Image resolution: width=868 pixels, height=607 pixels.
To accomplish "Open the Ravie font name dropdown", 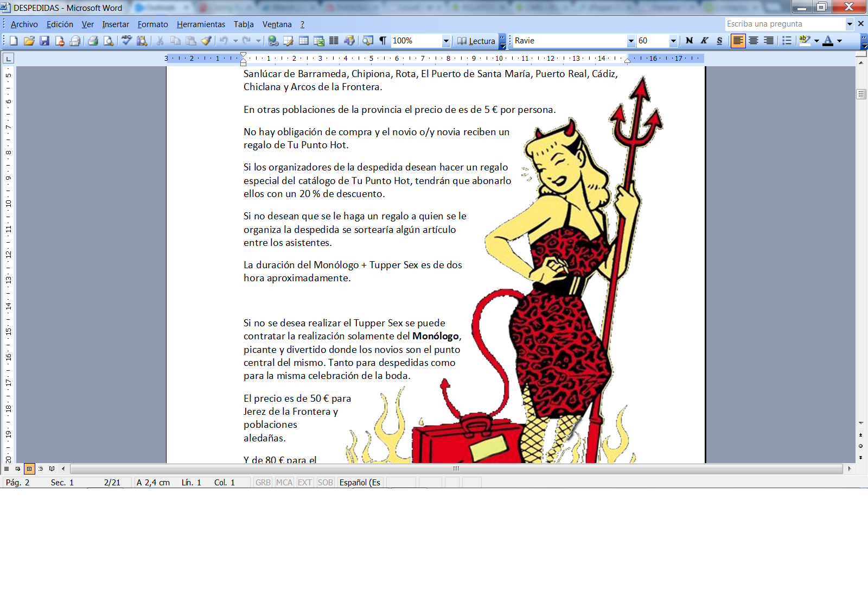I will [x=631, y=41].
